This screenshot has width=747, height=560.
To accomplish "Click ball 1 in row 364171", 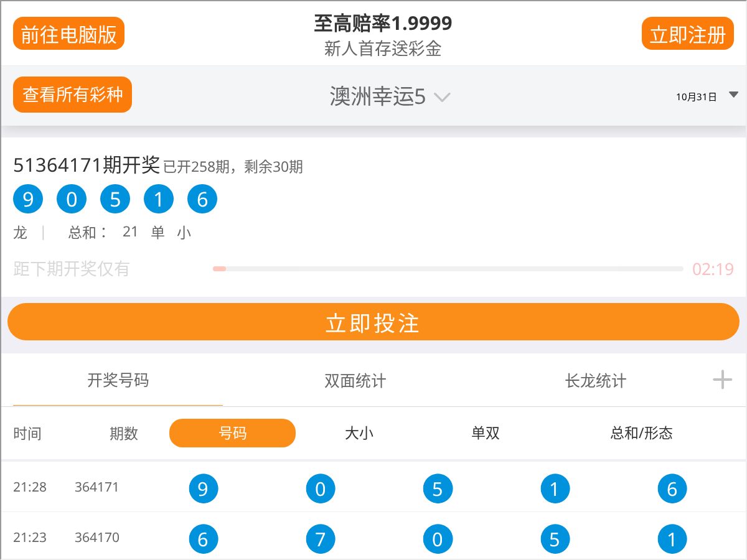I will click(555, 488).
